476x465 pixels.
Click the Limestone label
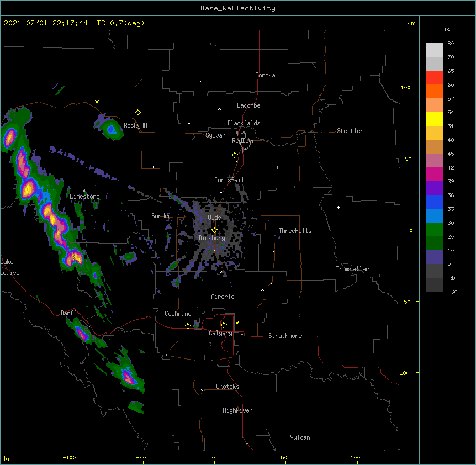84,197
